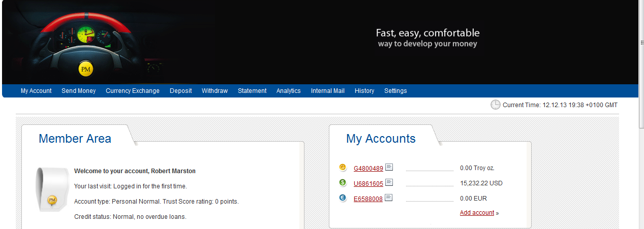Open Analytics from the navigation bar
This screenshot has height=229, width=644.
click(289, 91)
